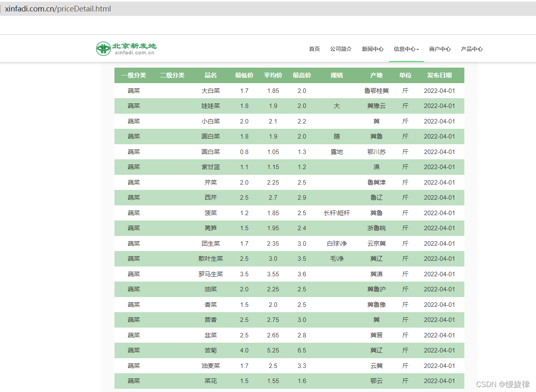
Task: Click the 最低价 column header
Action: pos(244,75)
